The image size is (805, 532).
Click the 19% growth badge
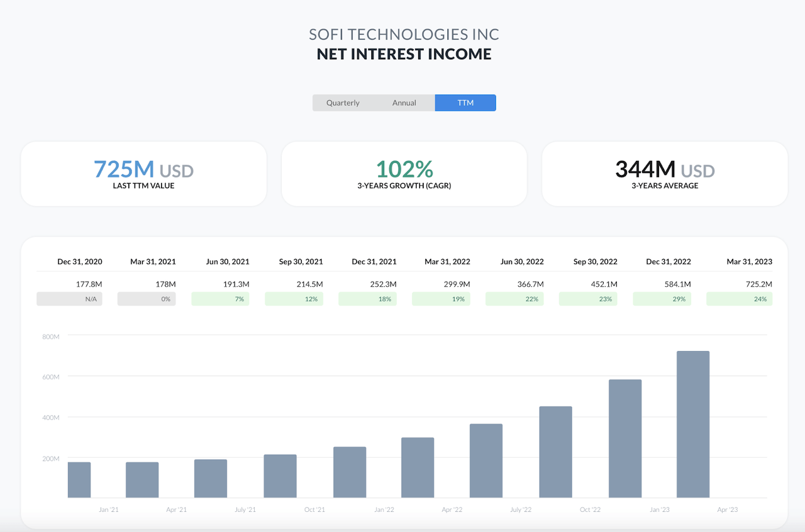441,299
